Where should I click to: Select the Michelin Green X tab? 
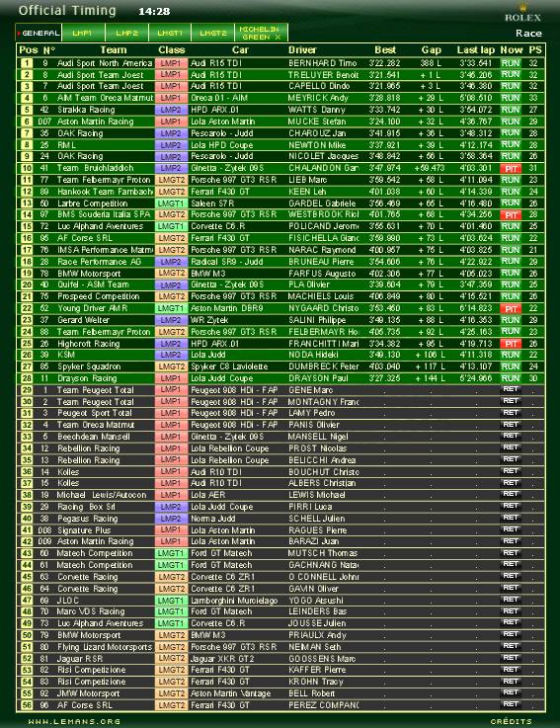pyautogui.click(x=261, y=33)
